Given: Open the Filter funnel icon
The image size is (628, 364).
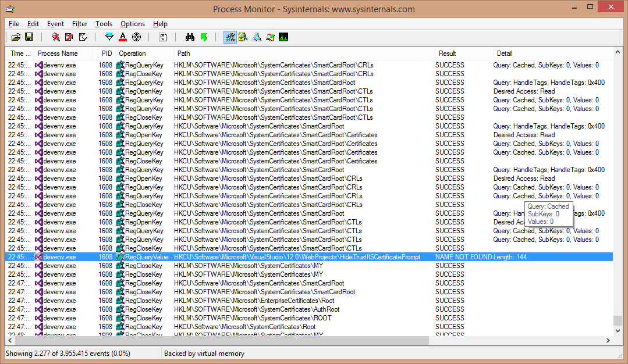Looking at the screenshot, I should [109, 37].
